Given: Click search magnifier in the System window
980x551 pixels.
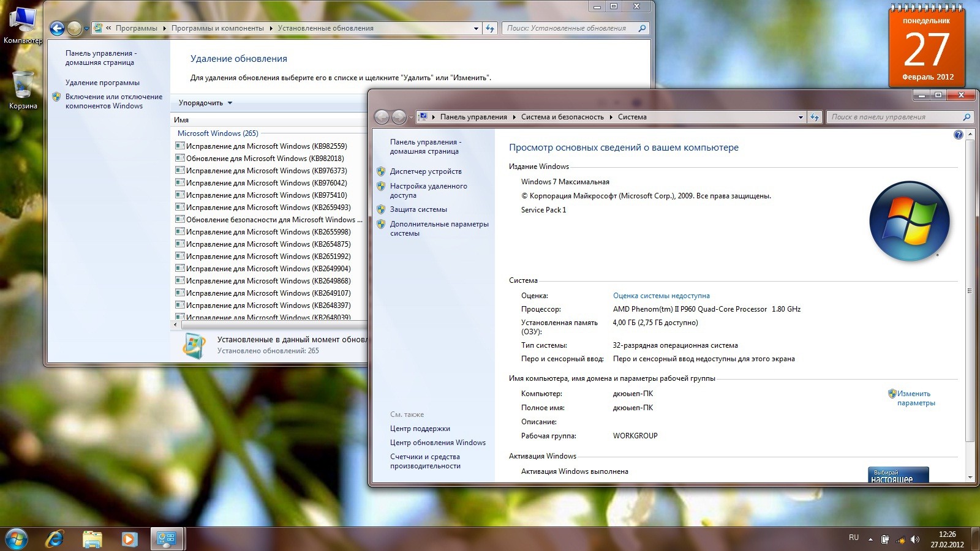Looking at the screenshot, I should tap(967, 117).
